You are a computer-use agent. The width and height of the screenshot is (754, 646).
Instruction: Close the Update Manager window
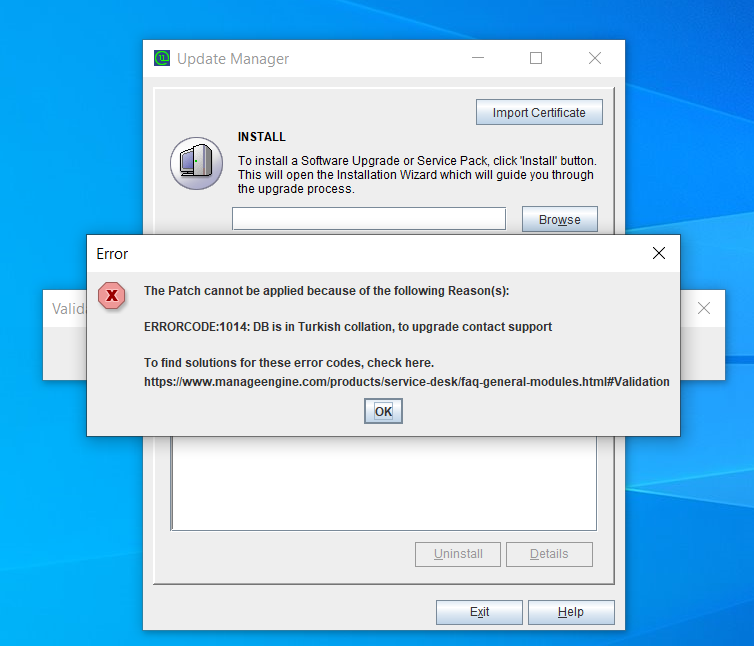[595, 58]
